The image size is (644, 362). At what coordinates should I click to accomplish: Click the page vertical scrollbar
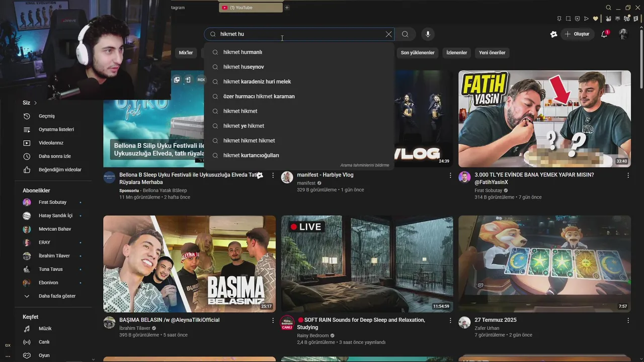[x=641, y=60]
